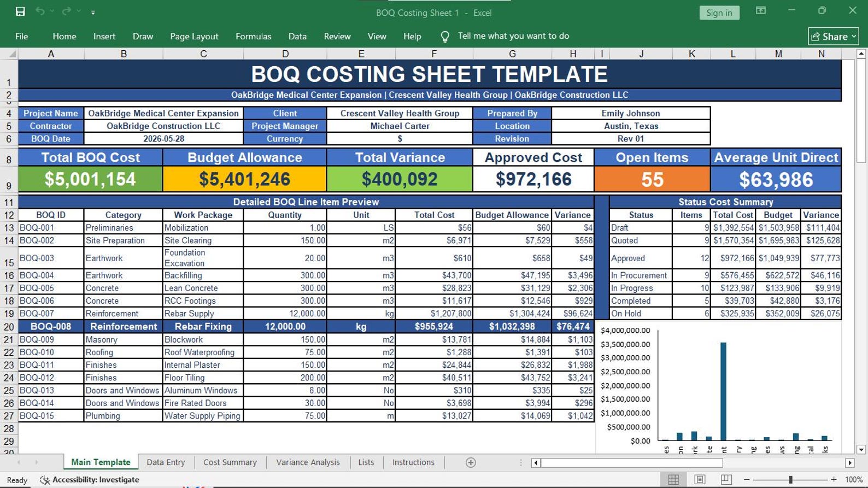The width and height of the screenshot is (868, 488).
Task: Click Accessibility: Investigate in status bar
Action: [90, 480]
